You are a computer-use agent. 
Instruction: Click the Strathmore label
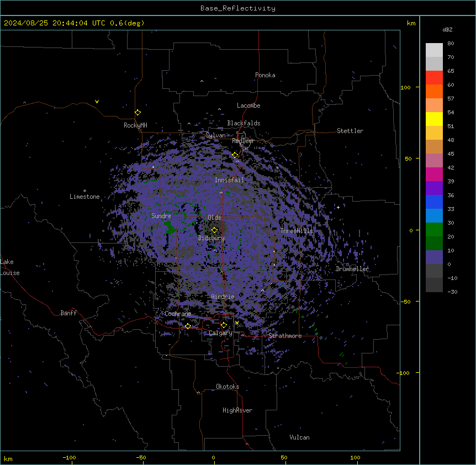[x=285, y=336]
